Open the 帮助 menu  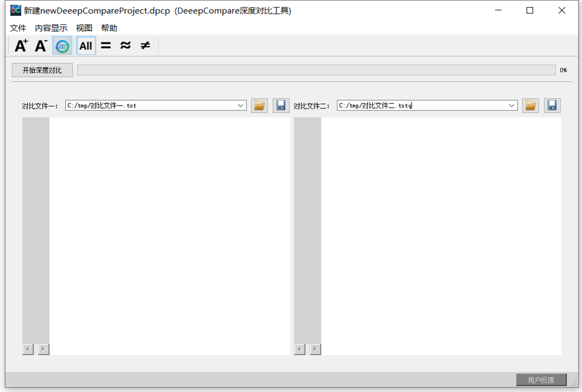pos(109,28)
